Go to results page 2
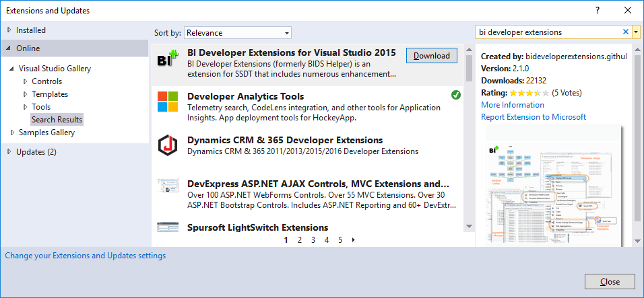 [300, 240]
